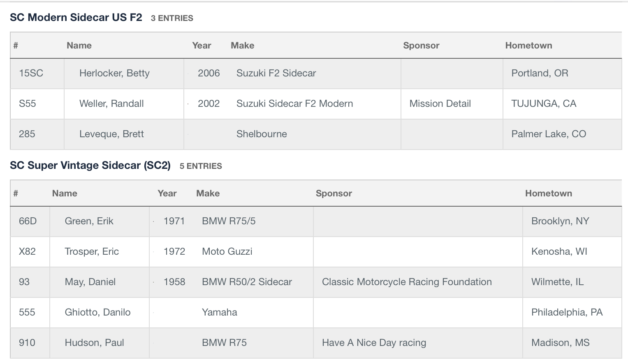Click the SC Super Vintage Sidecar (SC2) heading

pos(90,166)
